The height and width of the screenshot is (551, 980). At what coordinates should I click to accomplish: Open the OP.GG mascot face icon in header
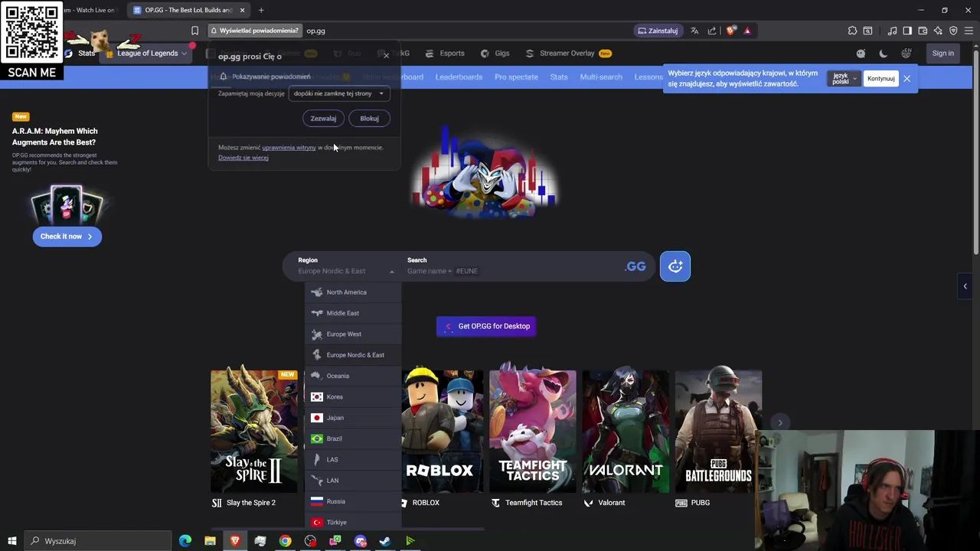click(x=861, y=54)
